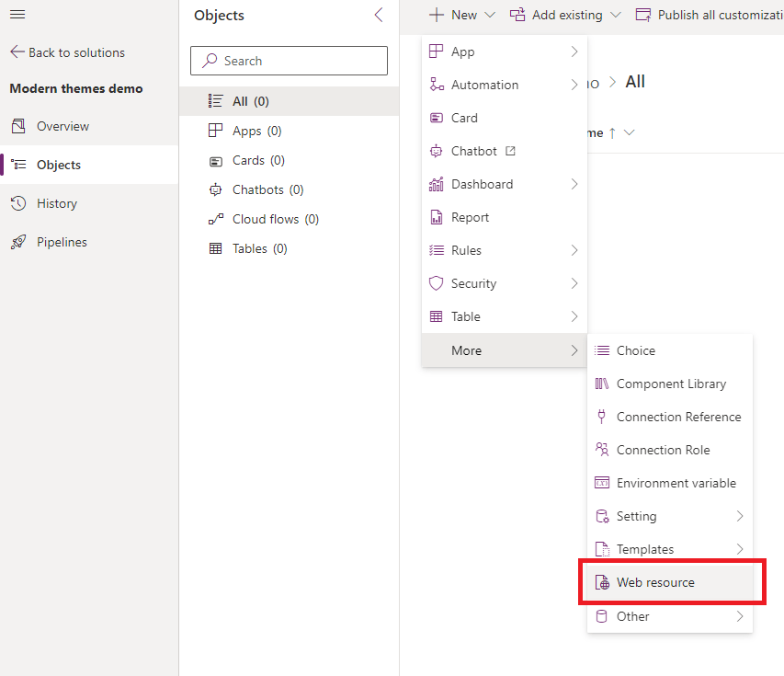Click the Cloud flows icon in Objects
Image resolution: width=784 pixels, height=676 pixels.
pyautogui.click(x=216, y=219)
